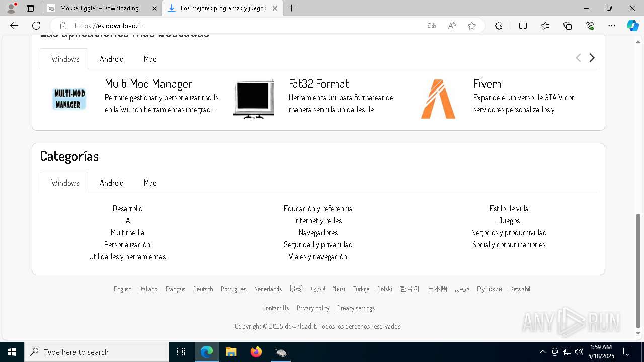644x362 pixels.
Task: Click the browser back arrow
Action: [14, 26]
